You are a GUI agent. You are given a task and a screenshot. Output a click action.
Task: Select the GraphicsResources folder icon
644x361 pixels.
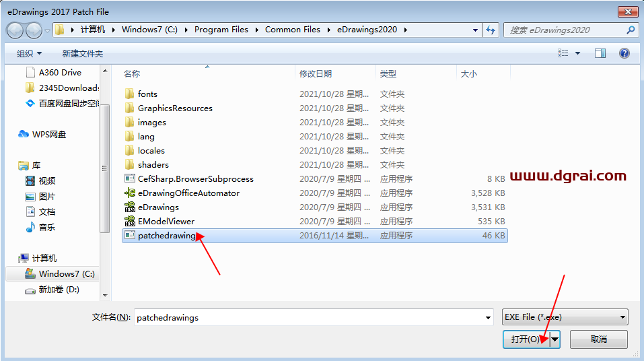point(129,108)
